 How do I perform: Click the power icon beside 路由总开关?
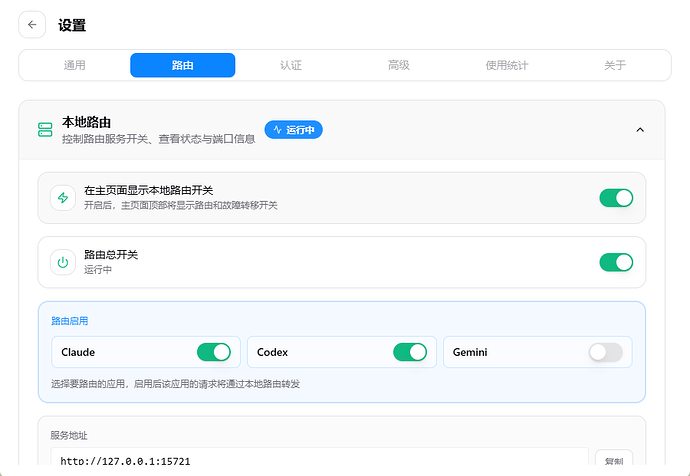click(x=63, y=262)
